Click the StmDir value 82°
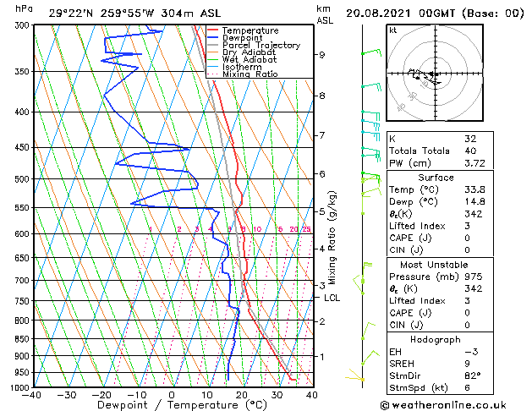 tap(473, 376)
